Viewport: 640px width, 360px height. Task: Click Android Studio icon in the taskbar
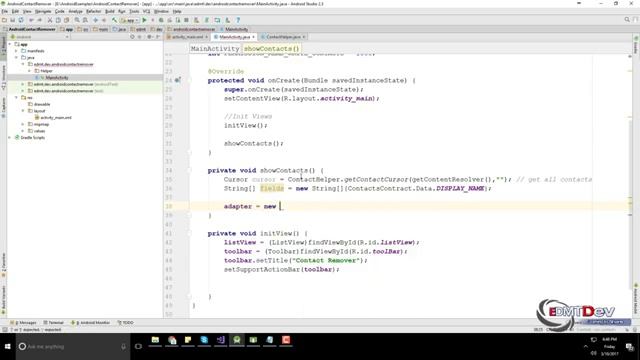[x=237, y=340]
